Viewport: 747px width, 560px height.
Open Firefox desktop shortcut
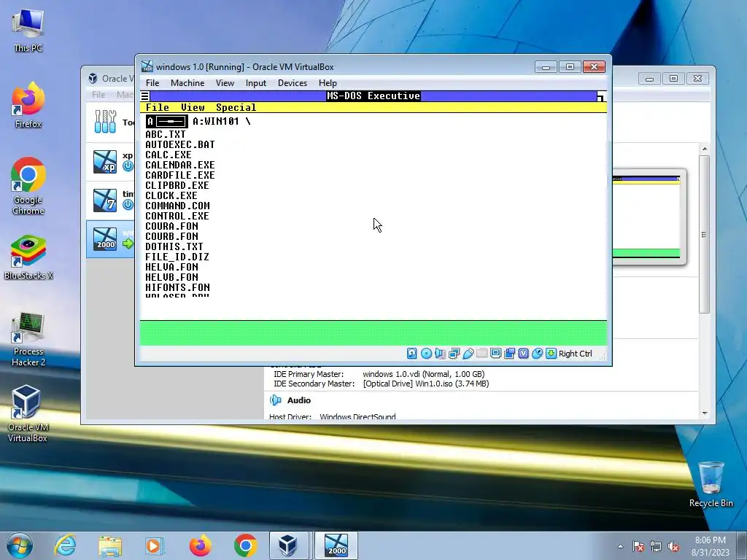(28, 105)
